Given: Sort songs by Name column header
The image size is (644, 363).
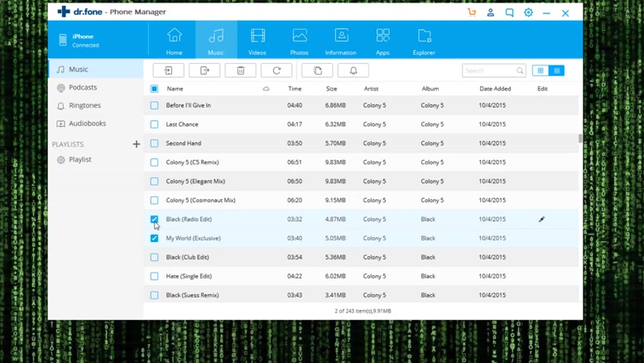Looking at the screenshot, I should [175, 89].
